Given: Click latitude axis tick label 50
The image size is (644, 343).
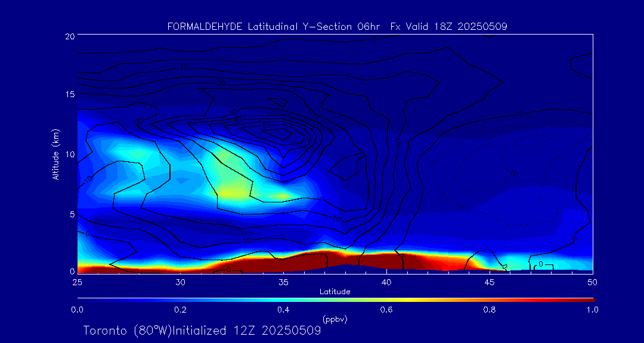Looking at the screenshot, I should click(592, 282).
